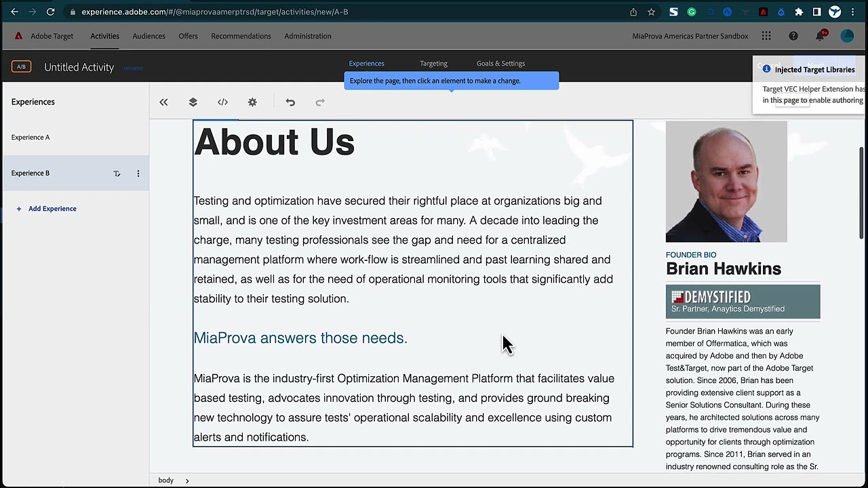Collapse the Experiences panel with double-chevron icon
This screenshot has height=488, width=868.
pos(163,102)
